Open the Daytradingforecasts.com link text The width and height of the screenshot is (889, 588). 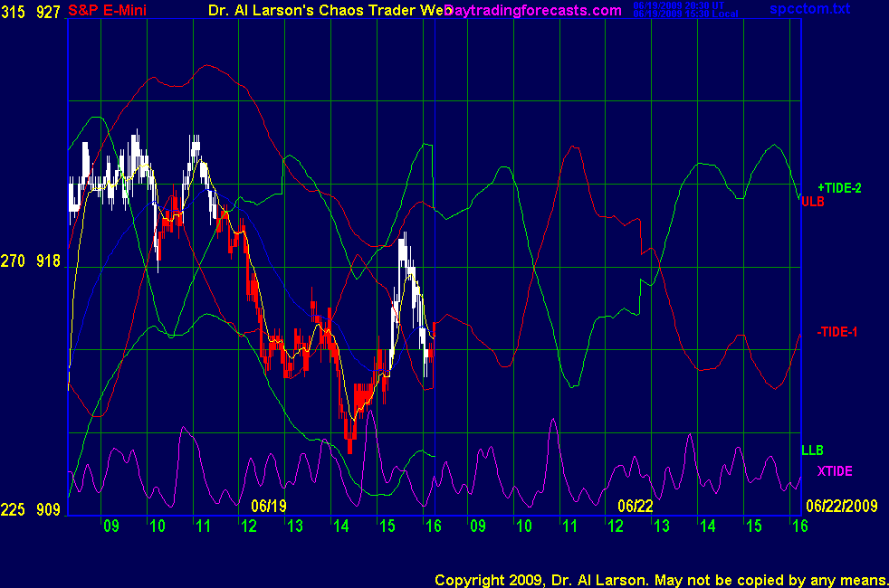point(533,10)
